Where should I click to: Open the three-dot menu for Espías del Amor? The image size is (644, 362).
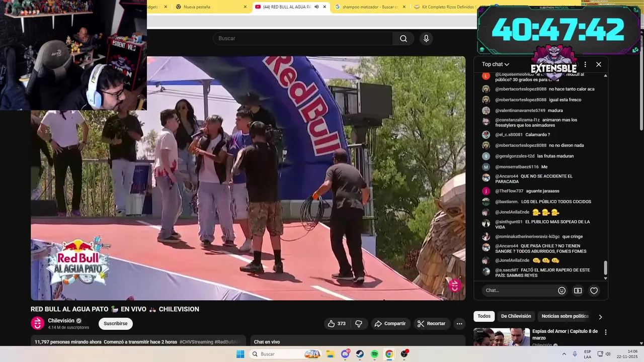click(x=606, y=332)
